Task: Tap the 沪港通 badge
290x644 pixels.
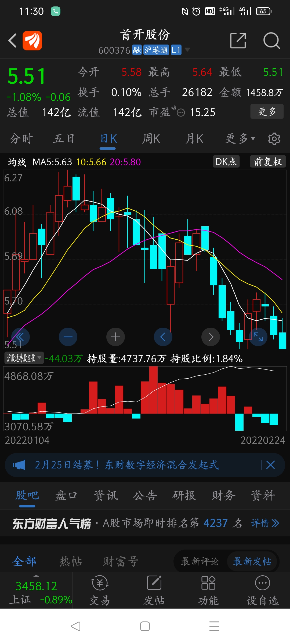Action: click(x=156, y=50)
